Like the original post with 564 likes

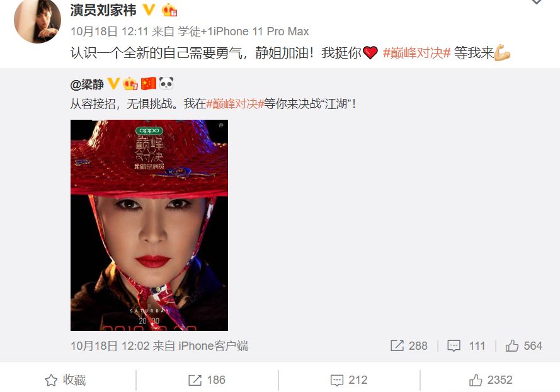[x=523, y=346]
